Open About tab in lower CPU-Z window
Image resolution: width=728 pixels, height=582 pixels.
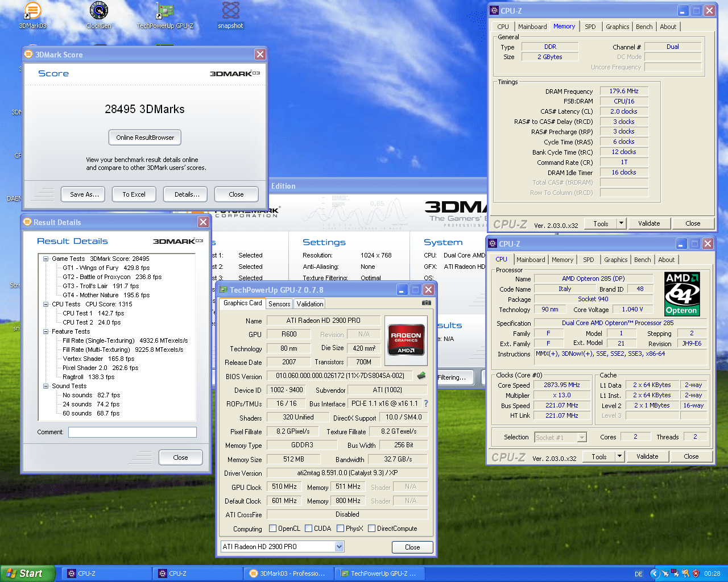click(667, 260)
